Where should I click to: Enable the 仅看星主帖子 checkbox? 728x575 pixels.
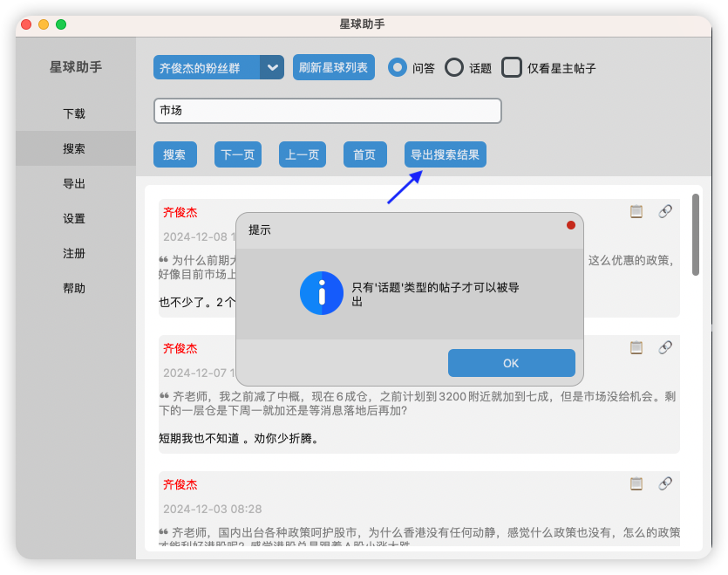512,67
